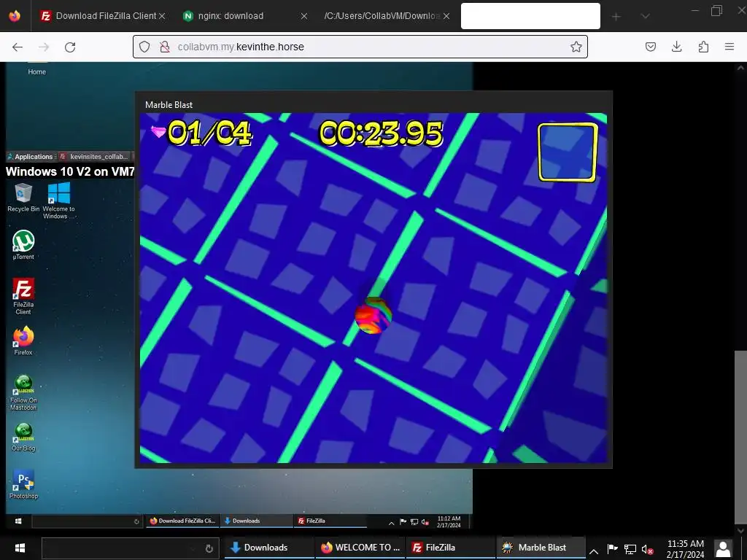Reload the current page
Image resolution: width=747 pixels, height=560 pixels.
tap(70, 47)
